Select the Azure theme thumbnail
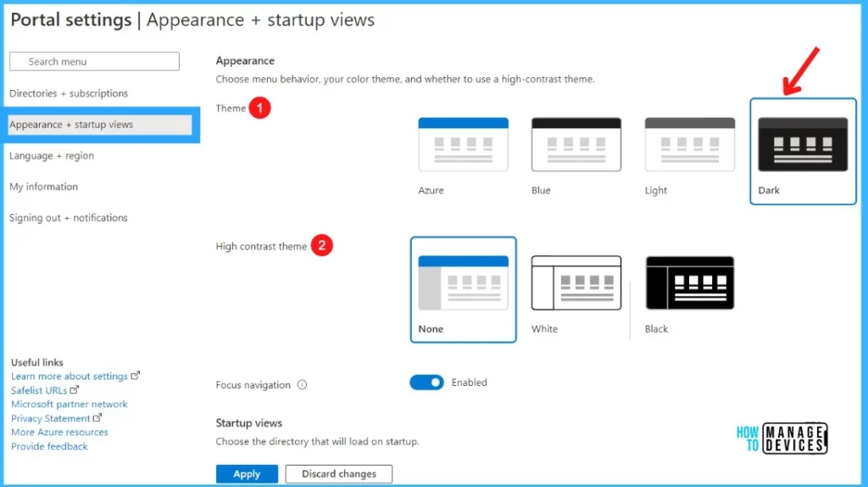 pyautogui.click(x=463, y=144)
